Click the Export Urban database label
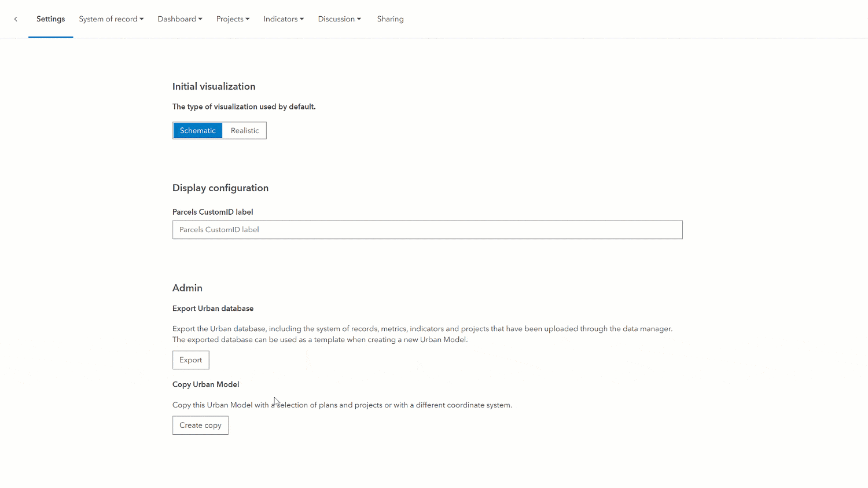 (213, 309)
